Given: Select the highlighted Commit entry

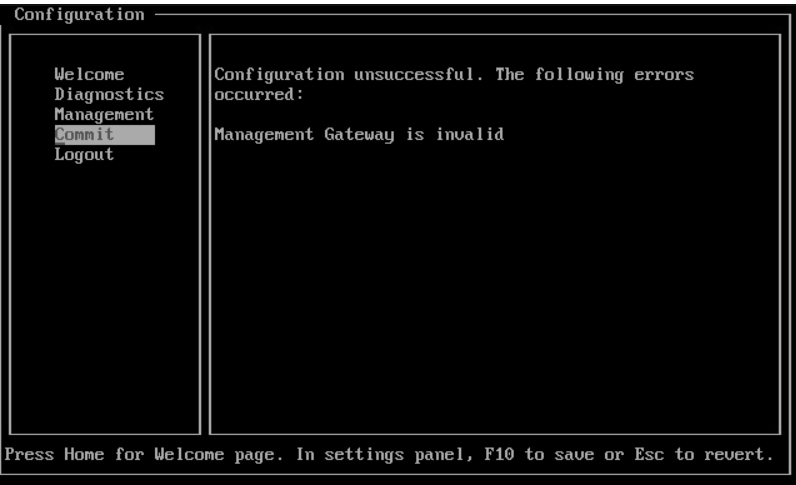Looking at the screenshot, I should pyautogui.click(x=105, y=135).
